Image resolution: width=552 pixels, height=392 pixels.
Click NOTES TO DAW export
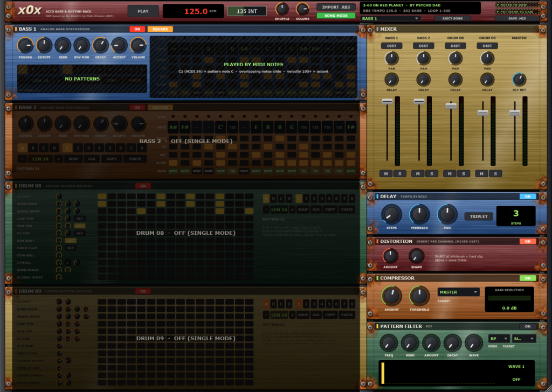[x=516, y=5]
